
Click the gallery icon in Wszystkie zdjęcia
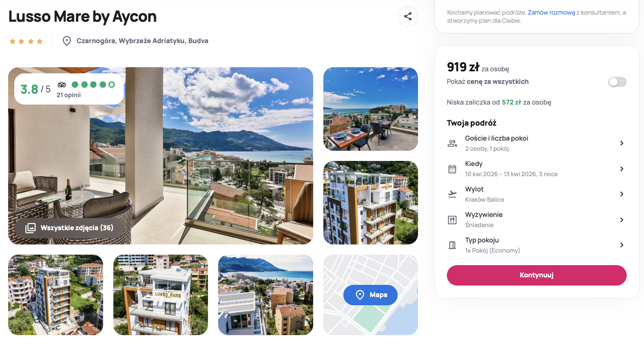(x=31, y=228)
